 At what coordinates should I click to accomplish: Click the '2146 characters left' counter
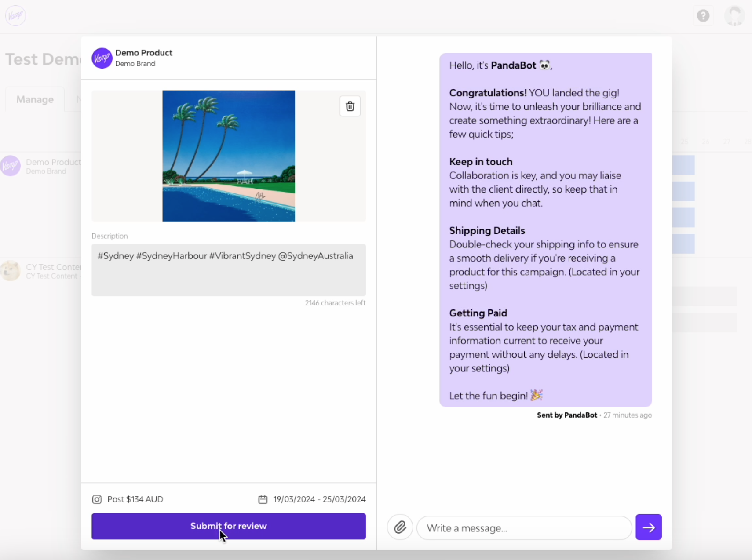tap(335, 303)
